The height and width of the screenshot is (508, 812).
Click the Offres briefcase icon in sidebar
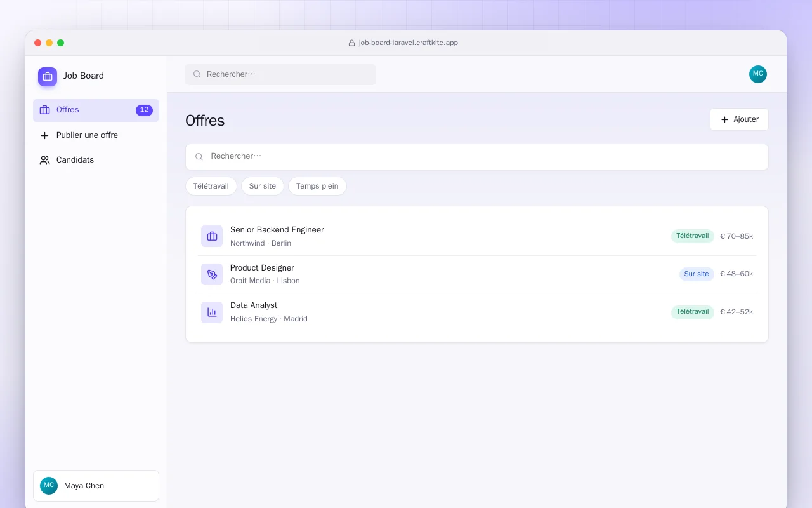tap(44, 110)
